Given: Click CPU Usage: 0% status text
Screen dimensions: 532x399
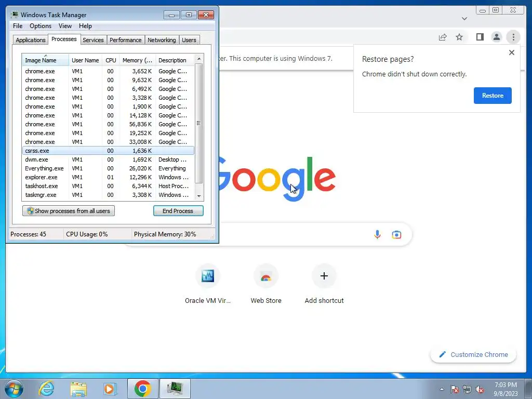Looking at the screenshot, I should [87, 234].
